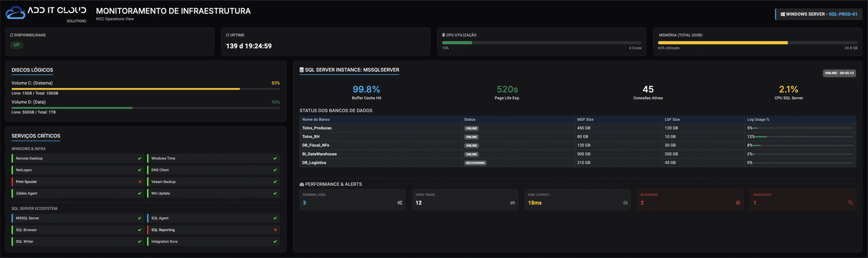
Task: Click the memory utilization progress bar
Action: [x=757, y=43]
